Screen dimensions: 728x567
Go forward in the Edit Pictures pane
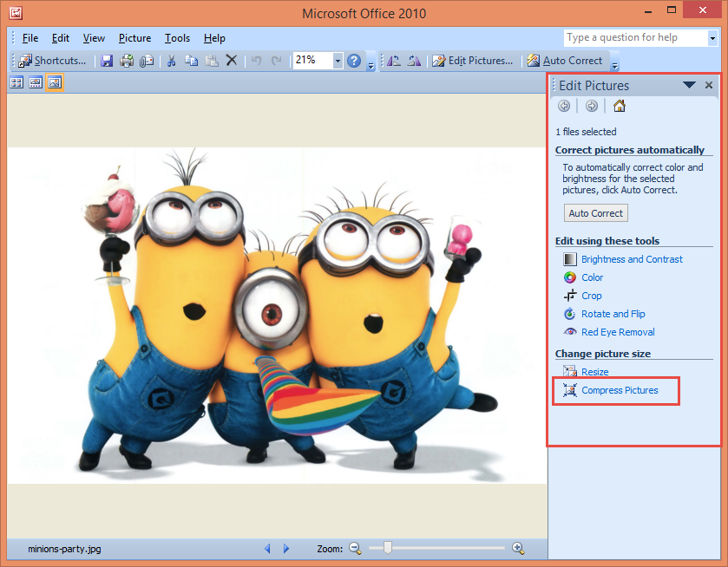[592, 106]
